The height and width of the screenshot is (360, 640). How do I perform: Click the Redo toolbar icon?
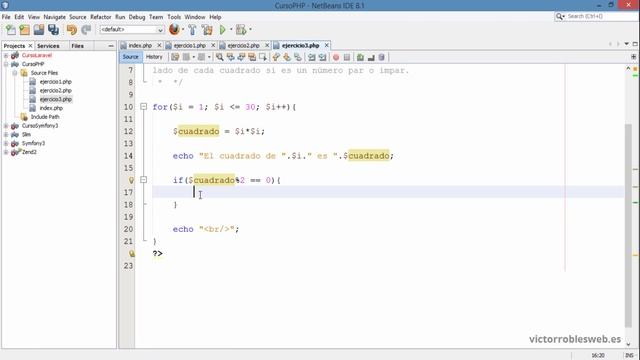point(86,30)
